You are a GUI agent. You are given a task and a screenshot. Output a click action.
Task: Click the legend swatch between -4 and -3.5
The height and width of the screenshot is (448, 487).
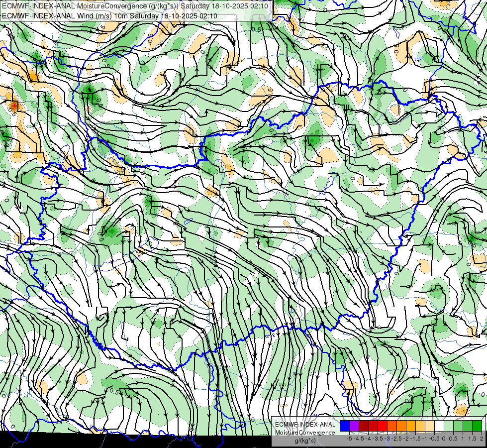click(x=373, y=426)
